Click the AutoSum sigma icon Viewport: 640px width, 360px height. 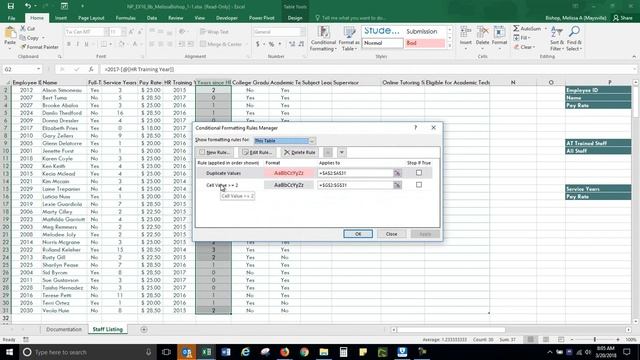pyautogui.click(x=516, y=29)
